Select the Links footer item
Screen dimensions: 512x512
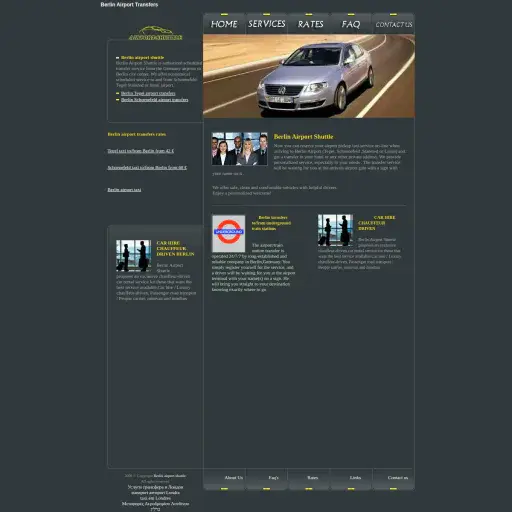[355, 478]
